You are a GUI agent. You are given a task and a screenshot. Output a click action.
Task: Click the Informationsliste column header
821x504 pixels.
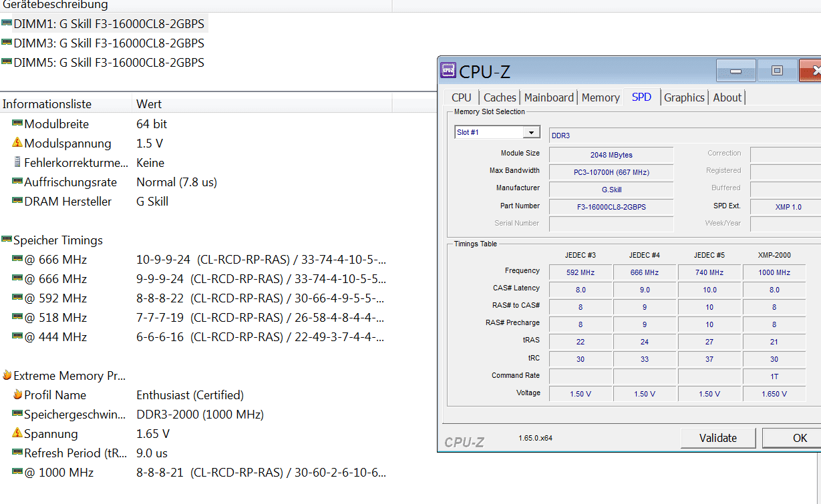(x=66, y=104)
